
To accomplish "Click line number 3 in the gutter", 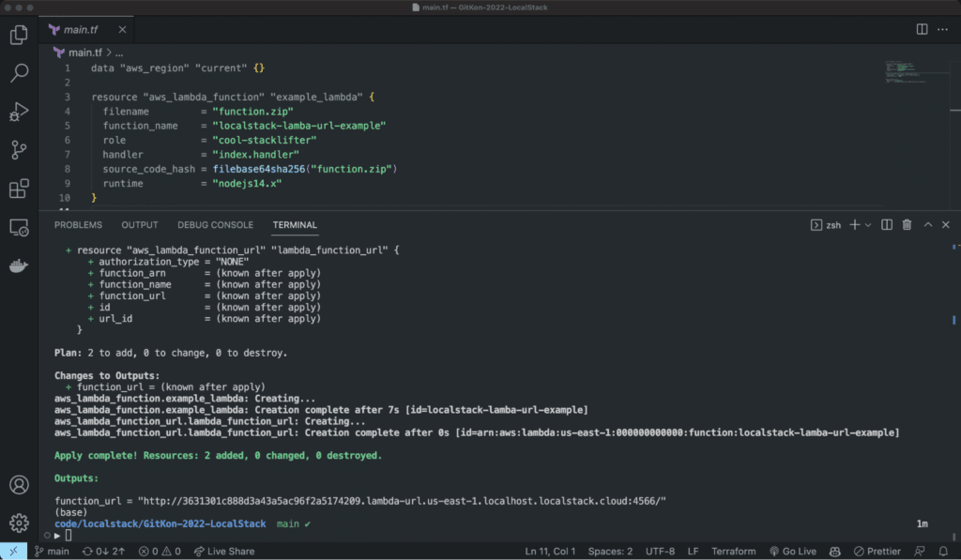I will [68, 97].
